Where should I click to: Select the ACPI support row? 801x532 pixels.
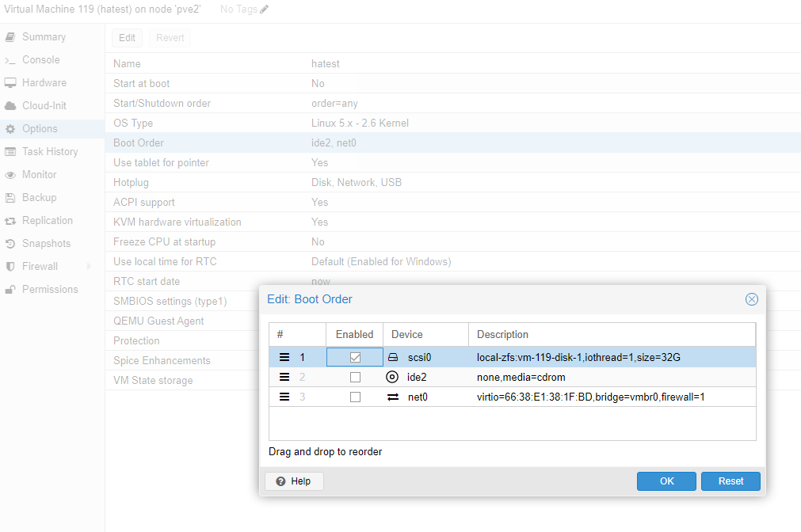(x=452, y=202)
